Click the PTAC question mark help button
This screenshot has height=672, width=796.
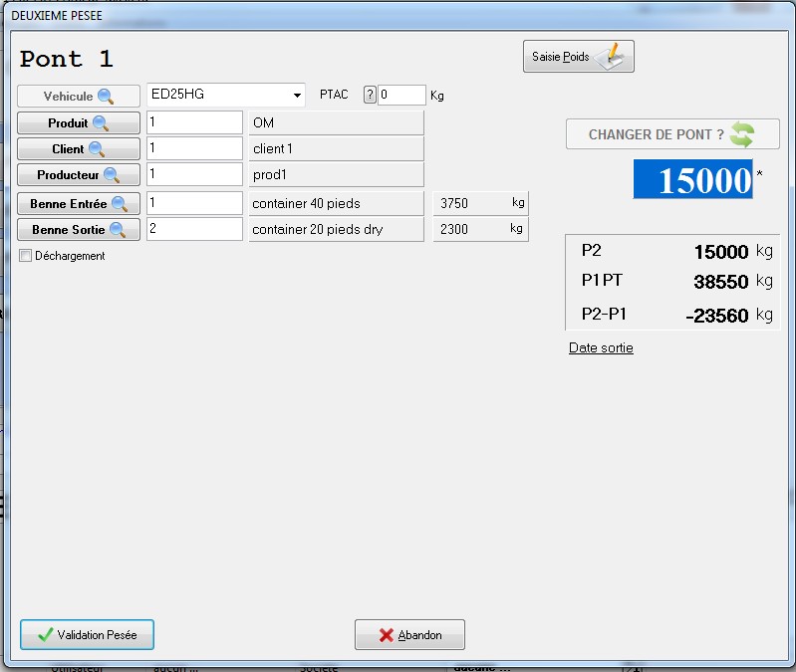[370, 96]
